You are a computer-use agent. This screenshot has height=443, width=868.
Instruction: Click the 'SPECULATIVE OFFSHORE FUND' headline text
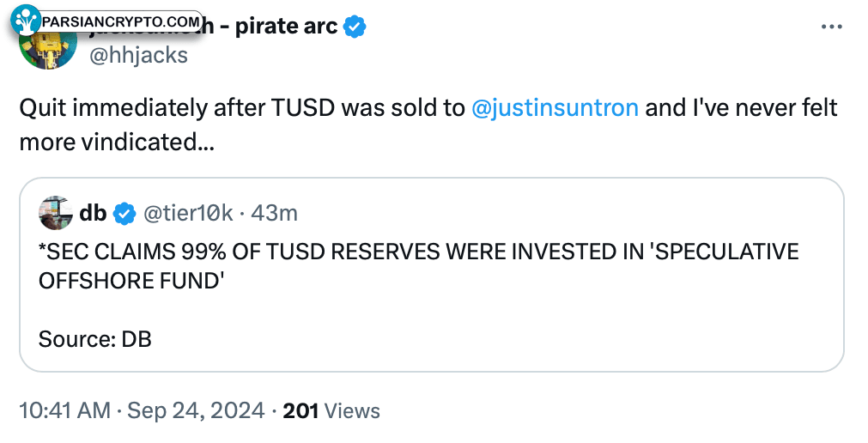click(418, 266)
